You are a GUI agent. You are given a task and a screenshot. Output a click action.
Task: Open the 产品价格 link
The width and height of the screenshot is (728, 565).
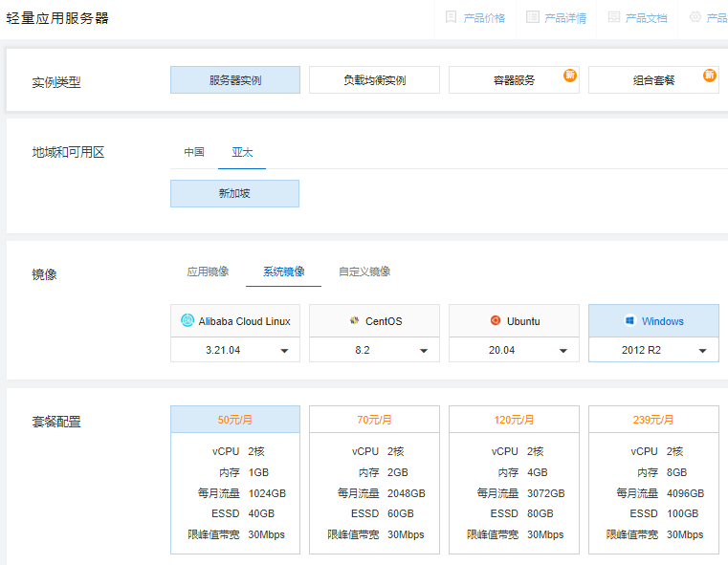484,18
